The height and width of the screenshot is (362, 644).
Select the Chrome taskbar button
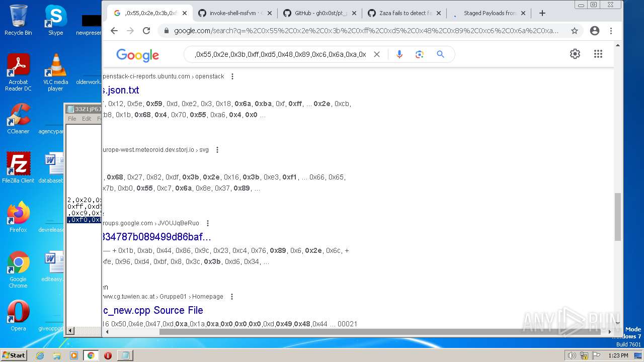[91, 355]
